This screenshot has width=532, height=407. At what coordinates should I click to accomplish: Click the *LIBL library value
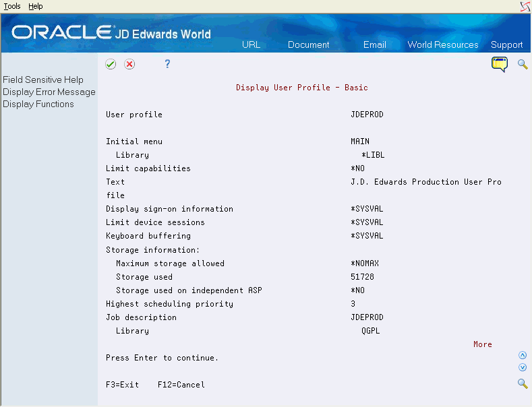(373, 155)
